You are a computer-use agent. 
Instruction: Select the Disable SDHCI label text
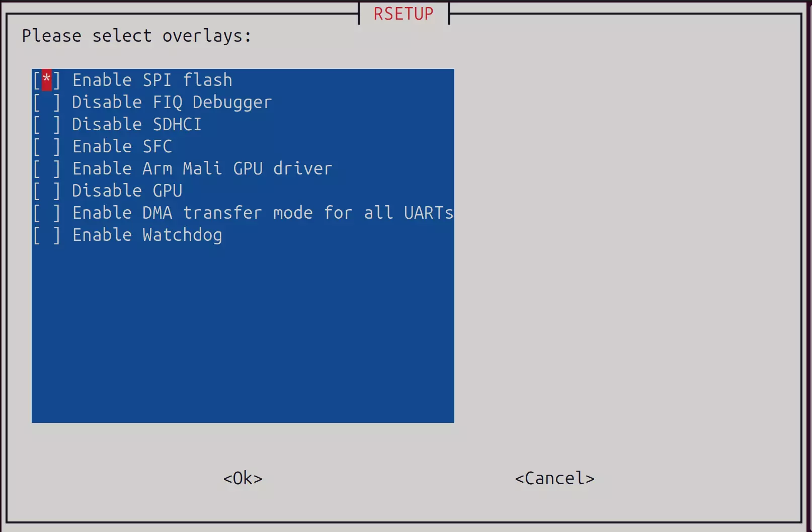click(137, 124)
